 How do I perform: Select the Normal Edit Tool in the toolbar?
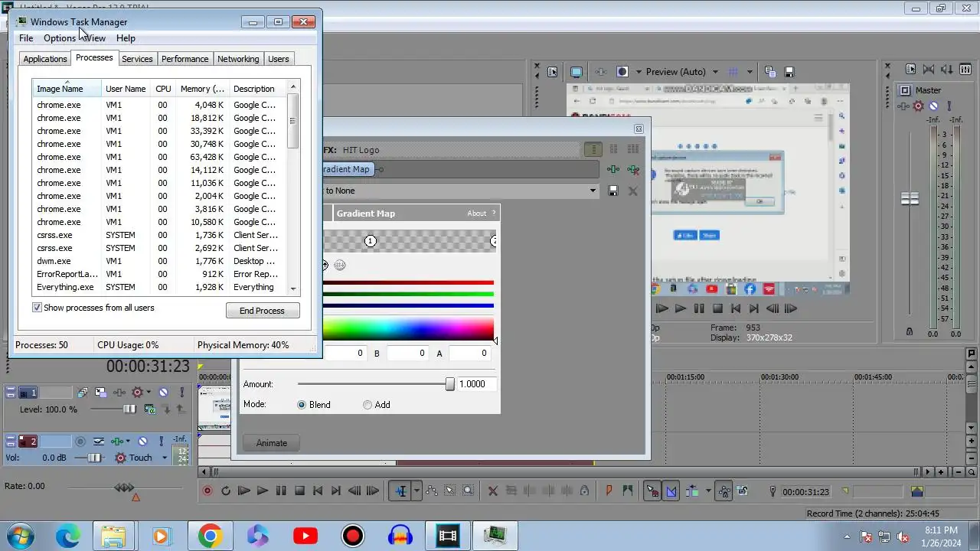(400, 491)
